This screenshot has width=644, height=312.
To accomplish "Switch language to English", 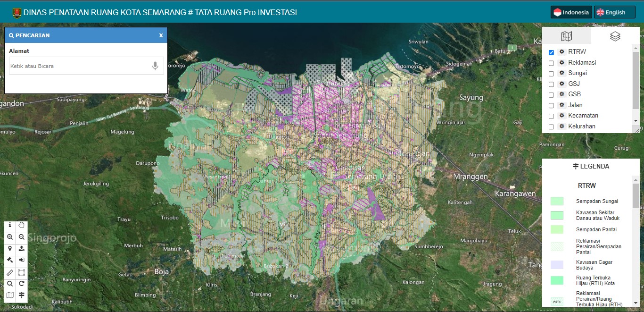I will pos(614,13).
